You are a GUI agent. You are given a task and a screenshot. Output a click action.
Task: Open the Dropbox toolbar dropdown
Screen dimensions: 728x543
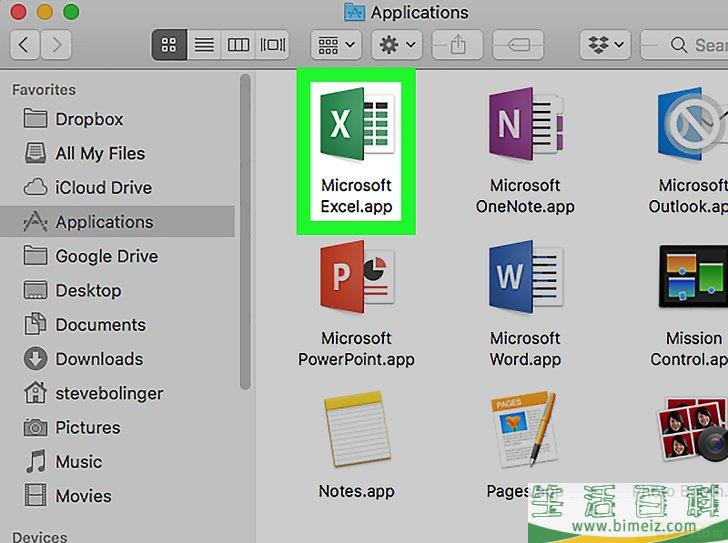coord(605,45)
